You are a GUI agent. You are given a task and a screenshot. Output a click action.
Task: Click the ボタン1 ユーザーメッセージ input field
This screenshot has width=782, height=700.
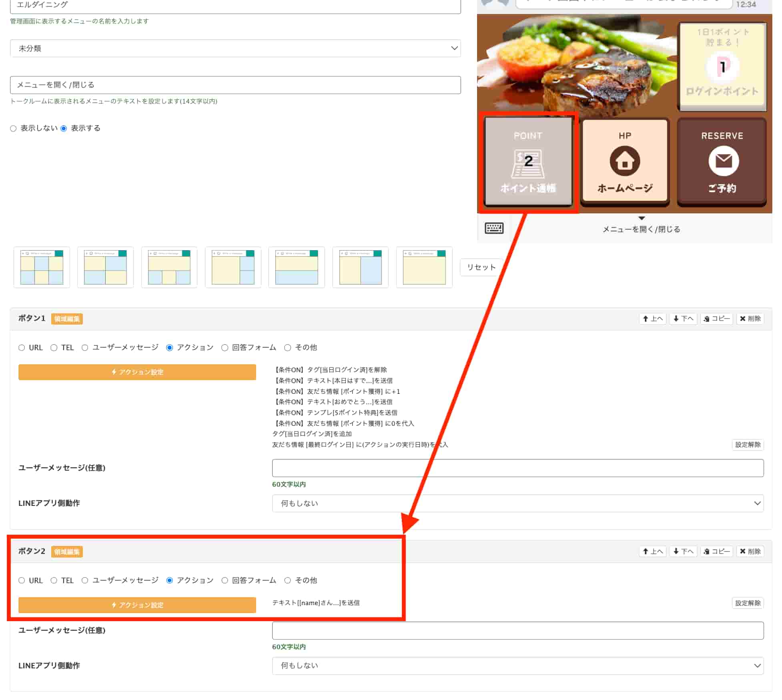pyautogui.click(x=517, y=468)
